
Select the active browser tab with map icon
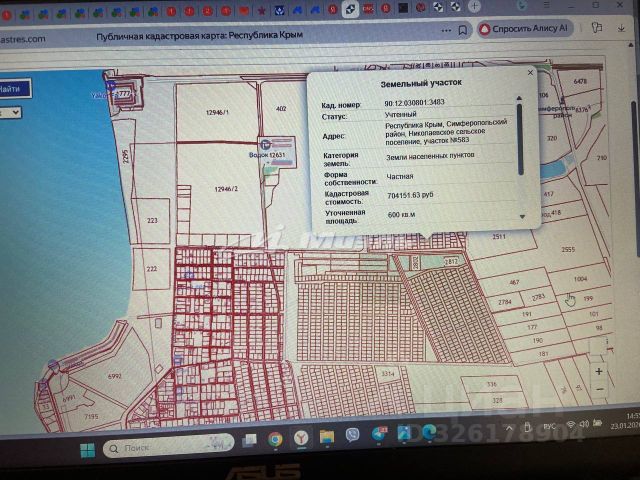pyautogui.click(x=350, y=9)
